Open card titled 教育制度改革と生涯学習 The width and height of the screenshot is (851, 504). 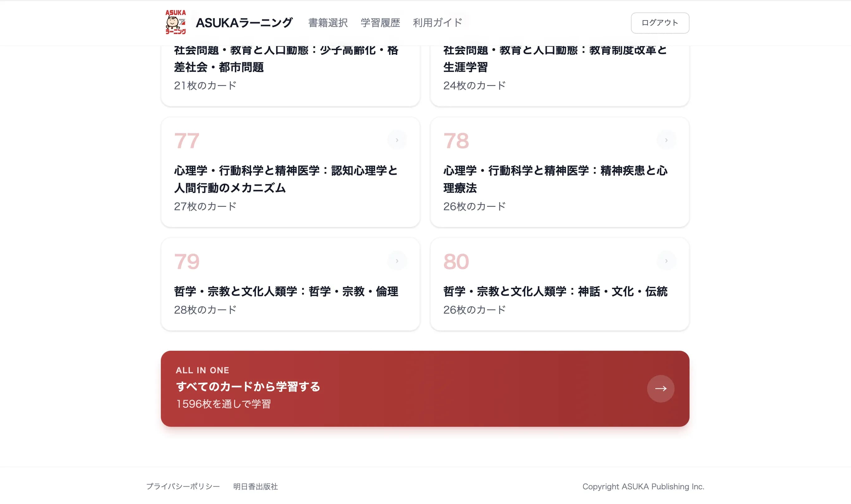pos(560,76)
